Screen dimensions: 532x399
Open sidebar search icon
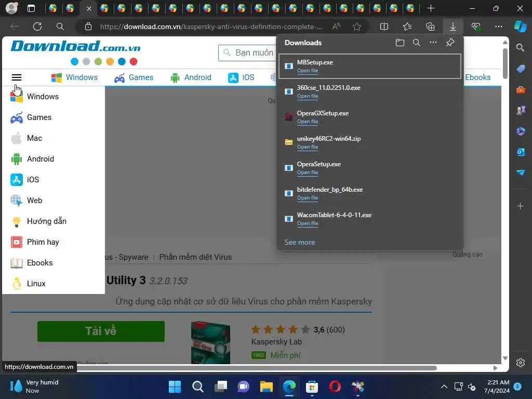[520, 47]
